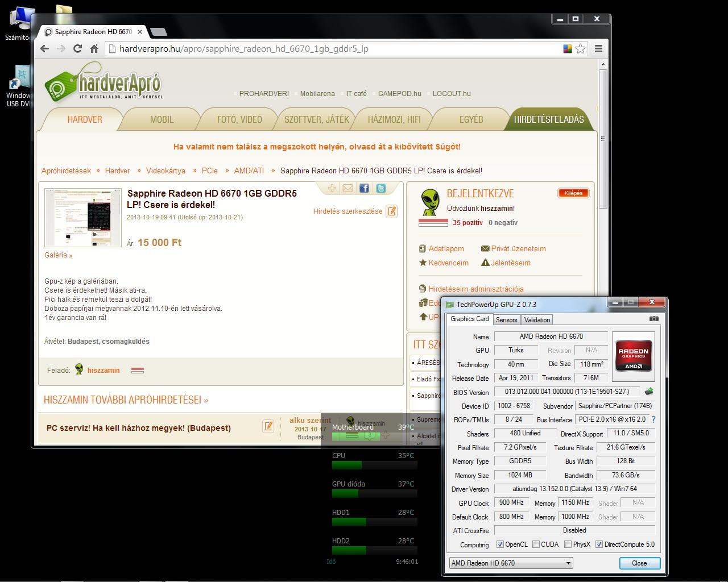Click the edit icon beside Hirdetés szerkesztése
Image resolution: width=728 pixels, height=582 pixels.
(391, 211)
